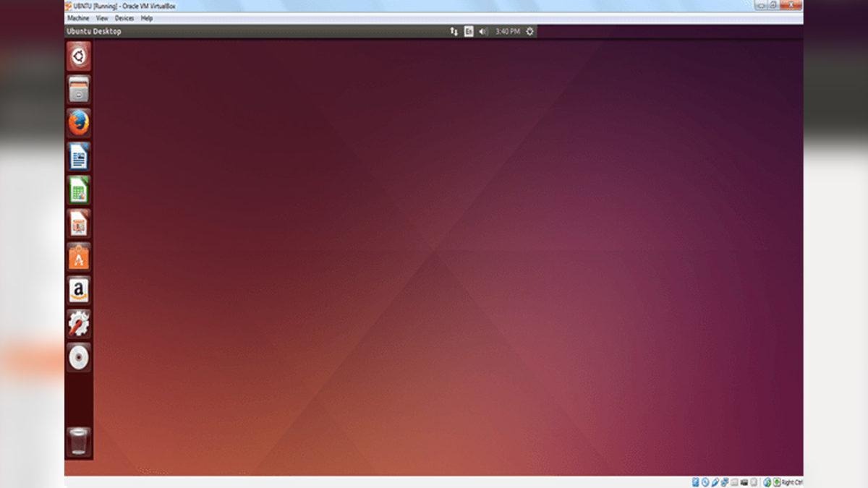Open the Files file manager
Viewport: 868px width, 488px height.
78,90
